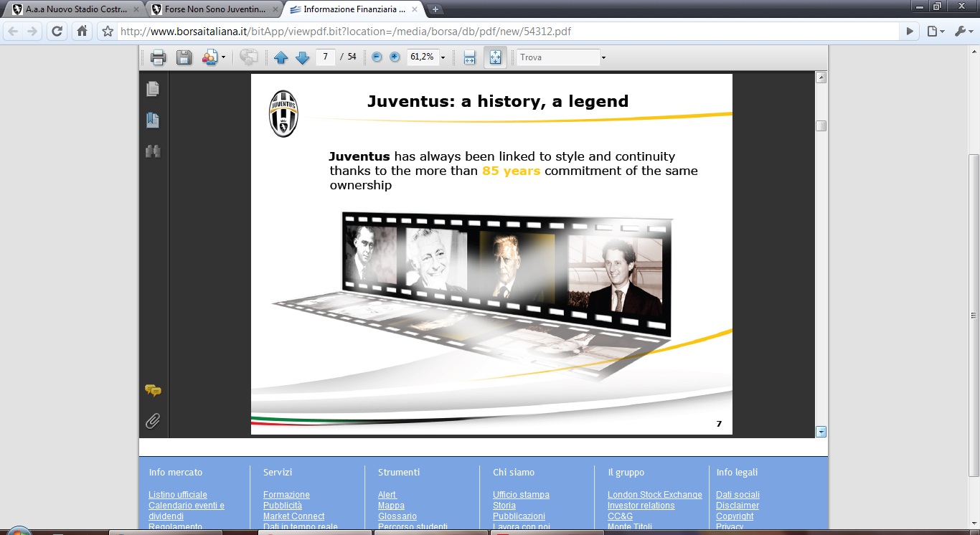Open the Listino ufficiale link
980x535 pixels.
pos(178,495)
